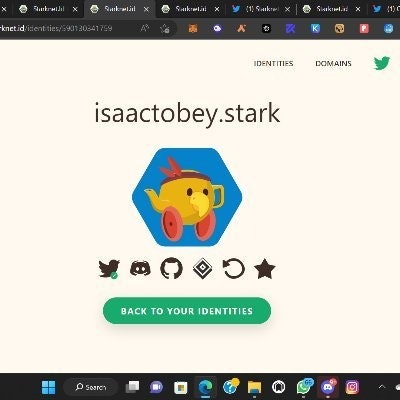Switch to the Twitter tab titled (1) Starknet
Image resolution: width=400 pixels, height=400 pixels.
click(x=260, y=9)
